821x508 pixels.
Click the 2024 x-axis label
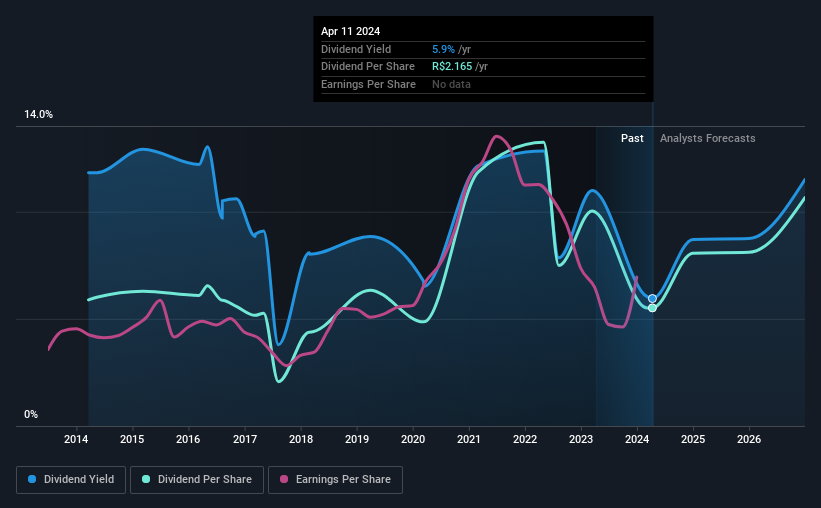pos(637,439)
